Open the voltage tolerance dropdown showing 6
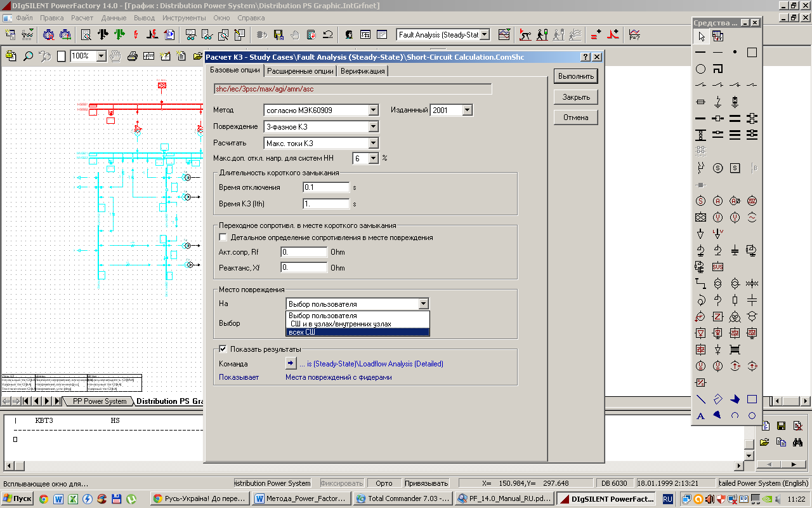Screen dimensions: 812x508 373,159
